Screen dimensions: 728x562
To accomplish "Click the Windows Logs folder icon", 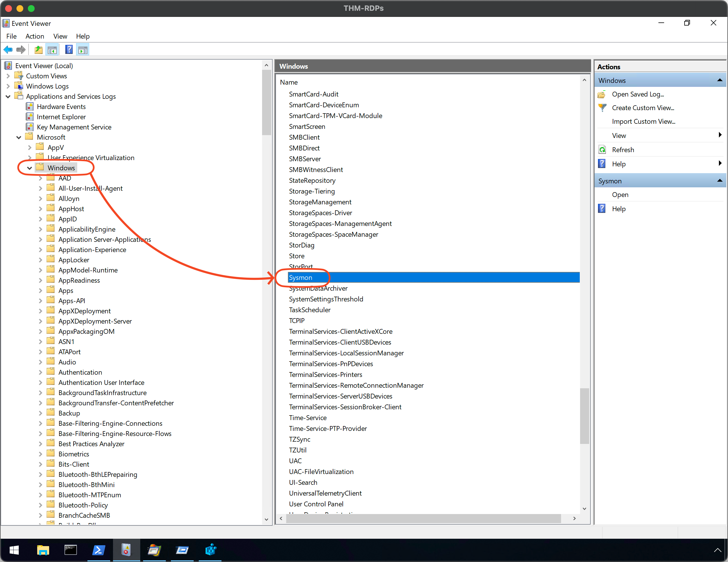I will 19,86.
